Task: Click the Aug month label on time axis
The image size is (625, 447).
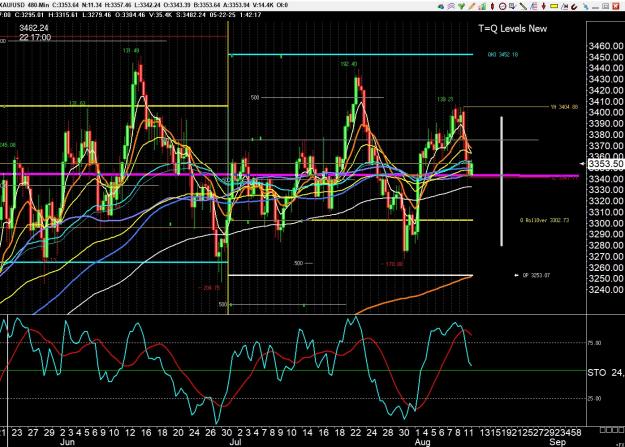Action: [x=423, y=442]
